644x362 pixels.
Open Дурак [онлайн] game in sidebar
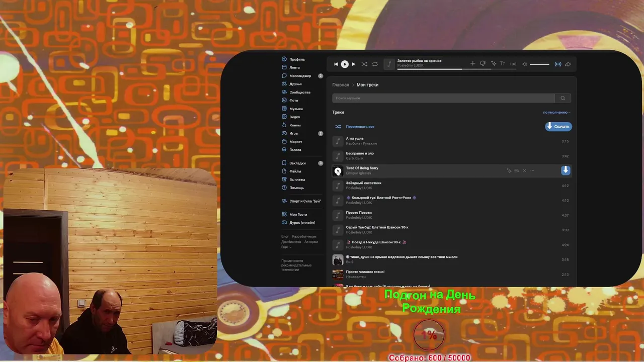[298, 223]
